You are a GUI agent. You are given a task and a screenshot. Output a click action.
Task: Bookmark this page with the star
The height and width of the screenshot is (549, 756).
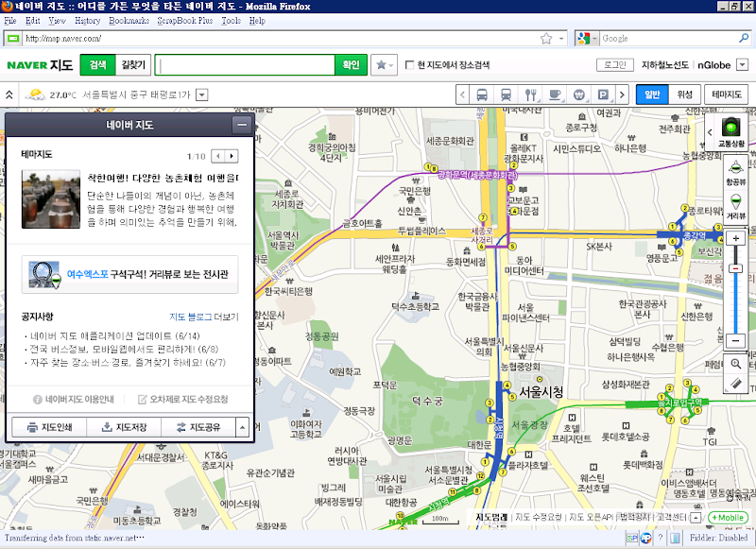point(546,39)
